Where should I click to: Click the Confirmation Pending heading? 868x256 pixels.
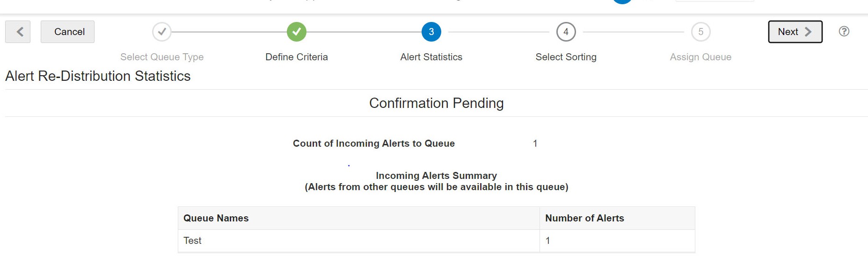click(437, 103)
